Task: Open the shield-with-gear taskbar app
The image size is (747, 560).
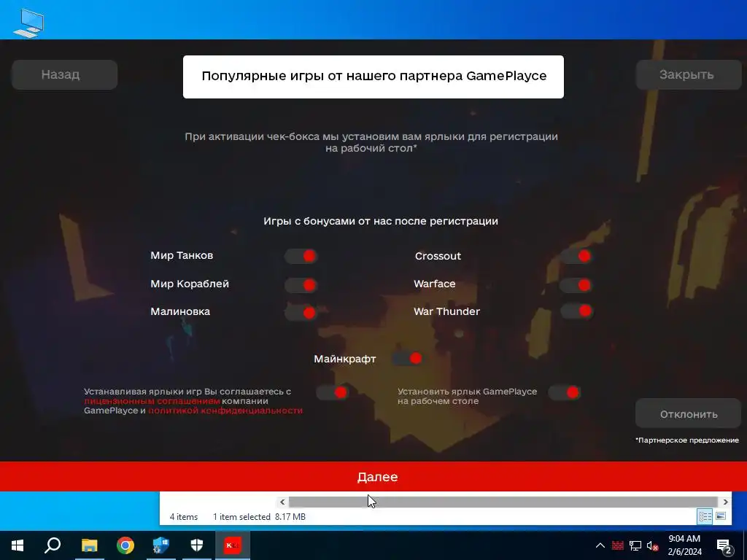Action: coord(161,545)
